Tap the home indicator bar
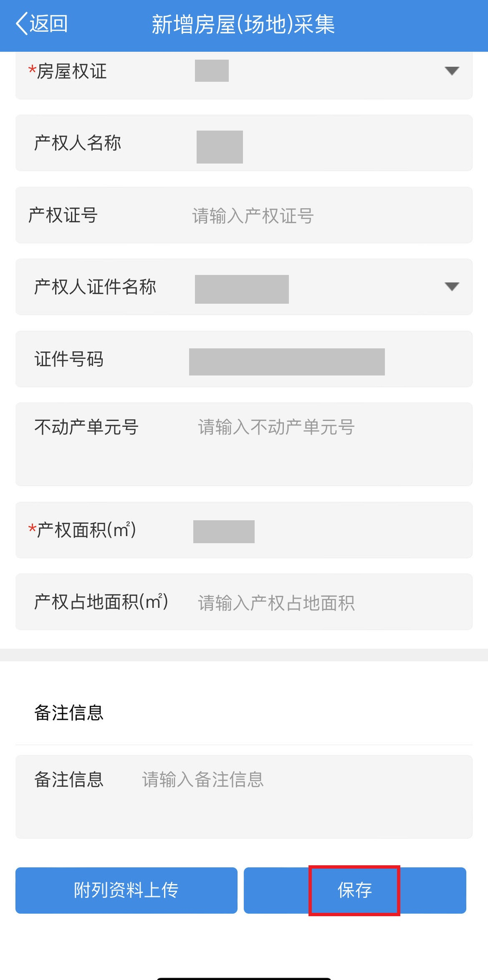 pos(244,978)
